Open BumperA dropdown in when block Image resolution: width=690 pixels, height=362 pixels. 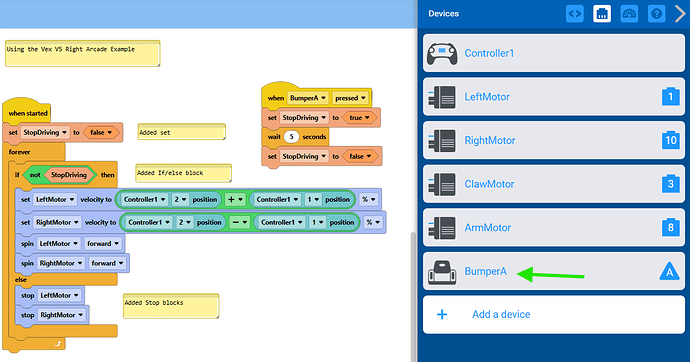pyautogui.click(x=308, y=98)
